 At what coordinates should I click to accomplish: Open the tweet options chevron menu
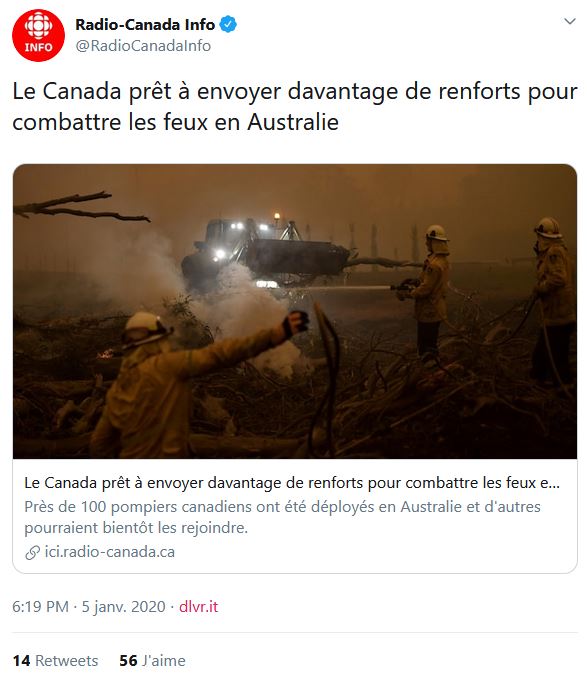point(570,21)
